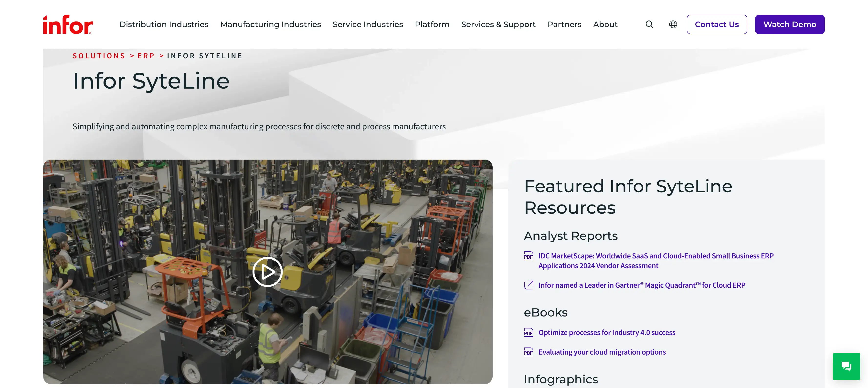
Task: Open Platform menu
Action: [432, 25]
